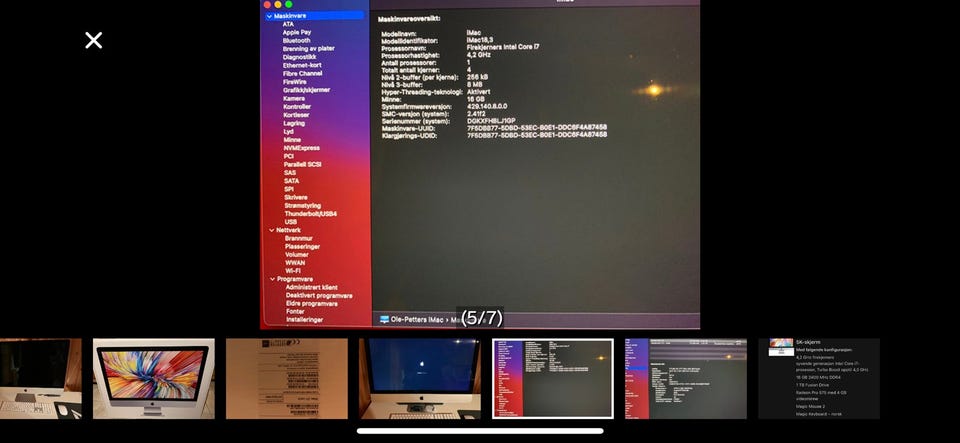This screenshot has height=443, width=960.
Task: Select Bluetooth in the sidebar
Action: click(296, 40)
